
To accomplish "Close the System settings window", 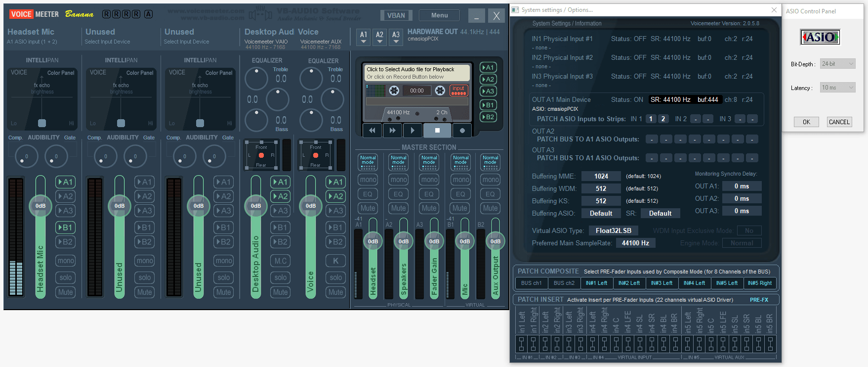I will [x=774, y=10].
